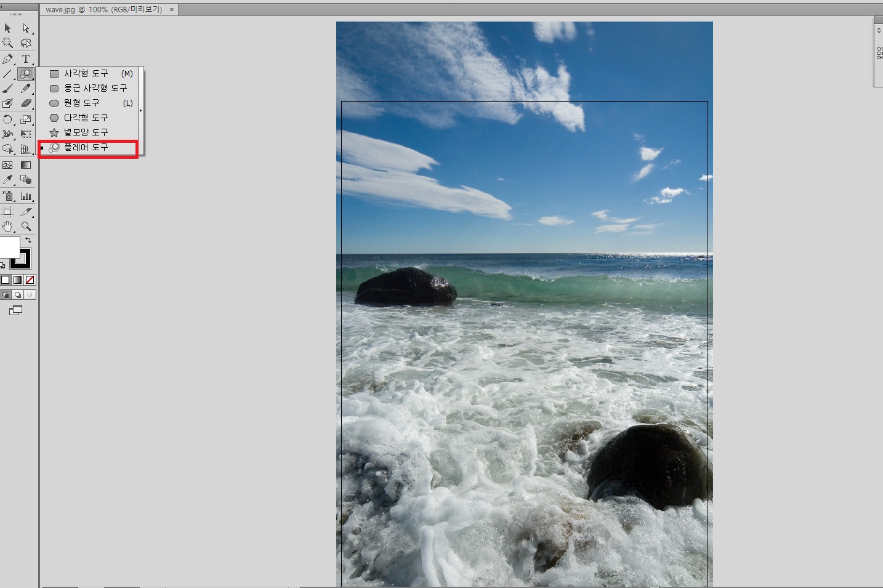Set paint mode to None
This screenshot has height=588, width=883.
point(30,280)
